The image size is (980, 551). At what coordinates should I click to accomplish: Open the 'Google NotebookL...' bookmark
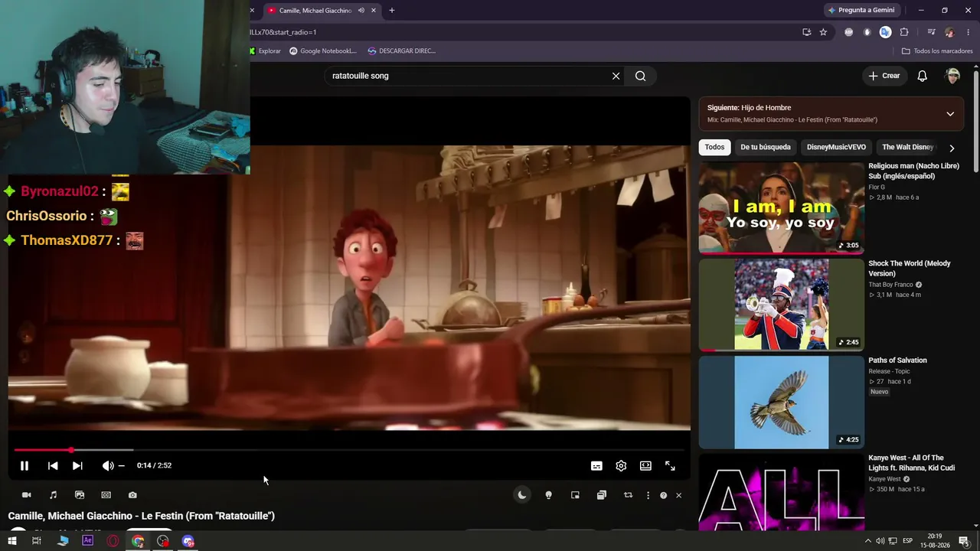pos(322,51)
